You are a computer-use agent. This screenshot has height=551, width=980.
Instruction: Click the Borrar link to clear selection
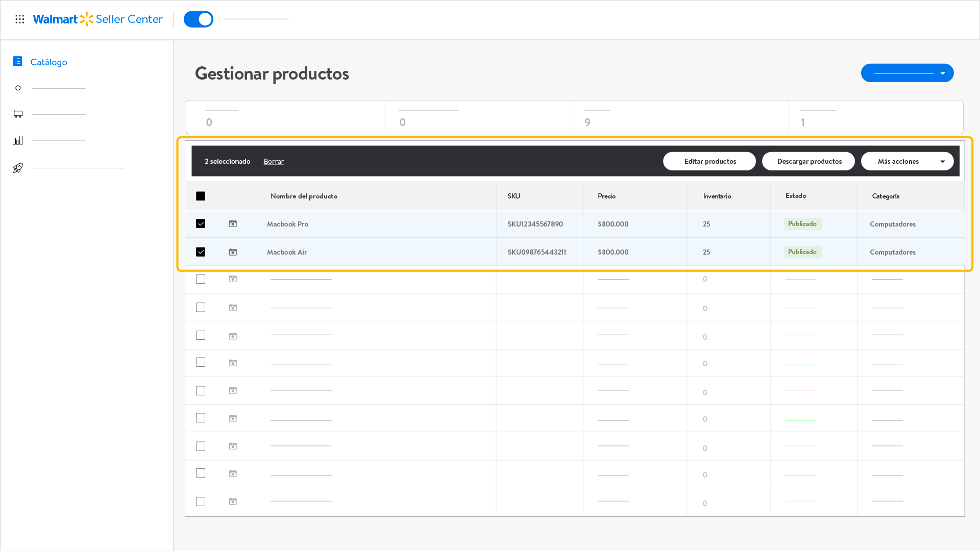[274, 161]
